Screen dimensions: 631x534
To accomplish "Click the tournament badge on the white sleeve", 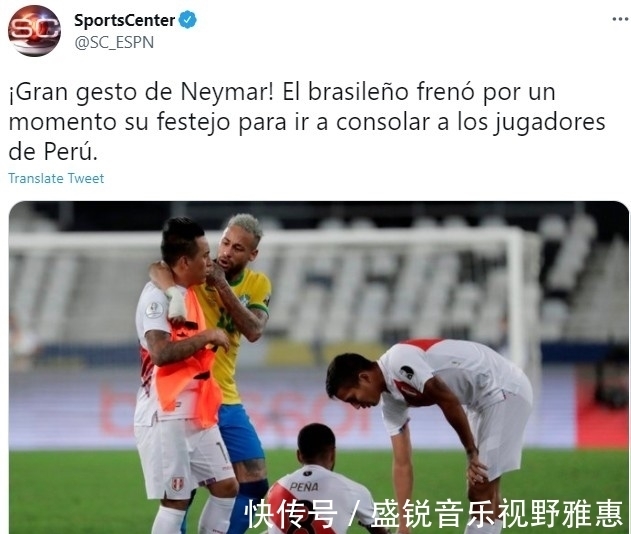I will pyautogui.click(x=155, y=310).
